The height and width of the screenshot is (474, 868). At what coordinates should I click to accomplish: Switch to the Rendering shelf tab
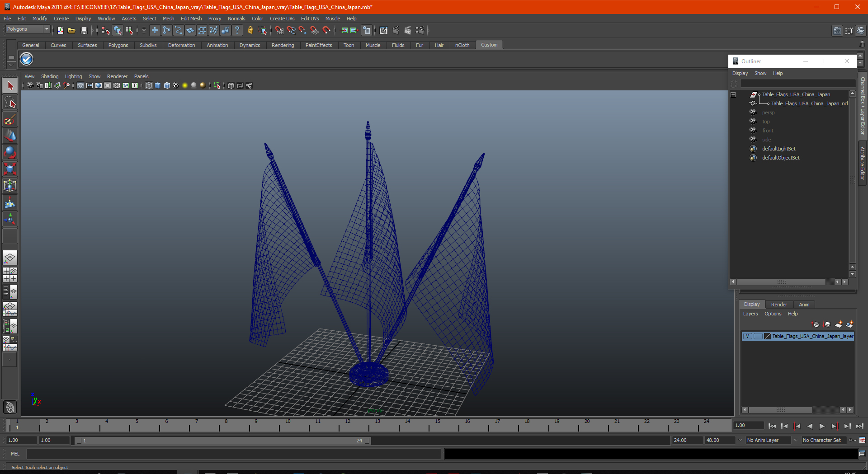pos(283,45)
